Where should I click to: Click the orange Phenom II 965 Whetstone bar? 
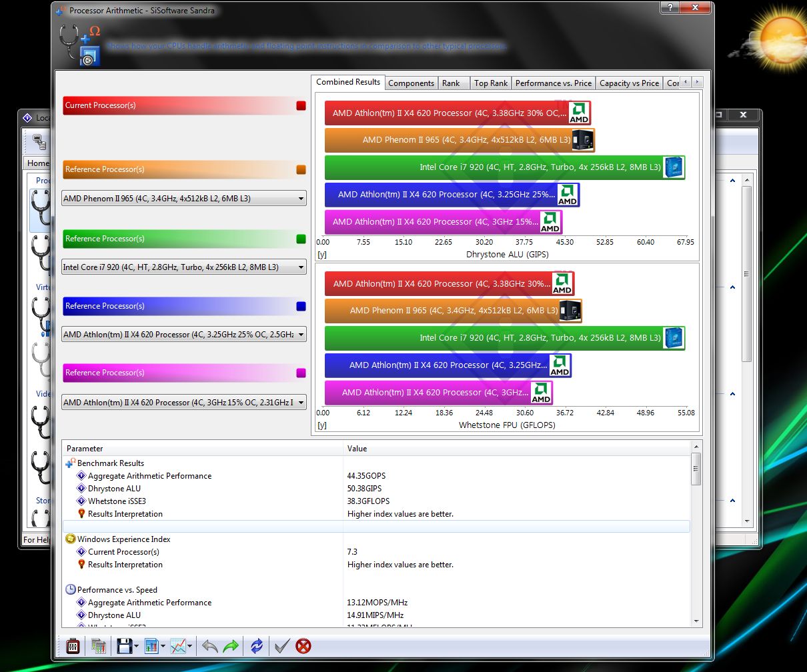[x=453, y=311]
